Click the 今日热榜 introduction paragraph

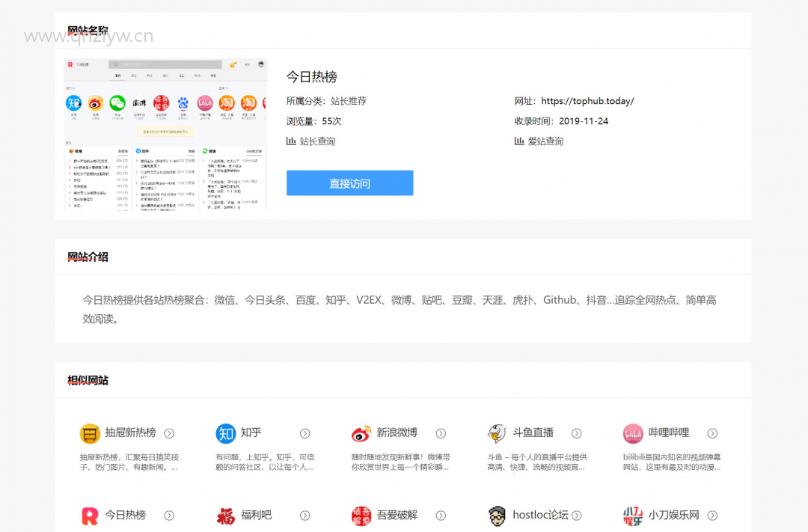[x=400, y=309]
